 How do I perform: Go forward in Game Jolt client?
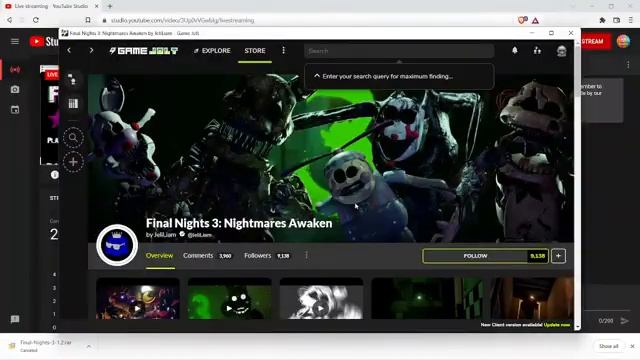click(x=91, y=50)
